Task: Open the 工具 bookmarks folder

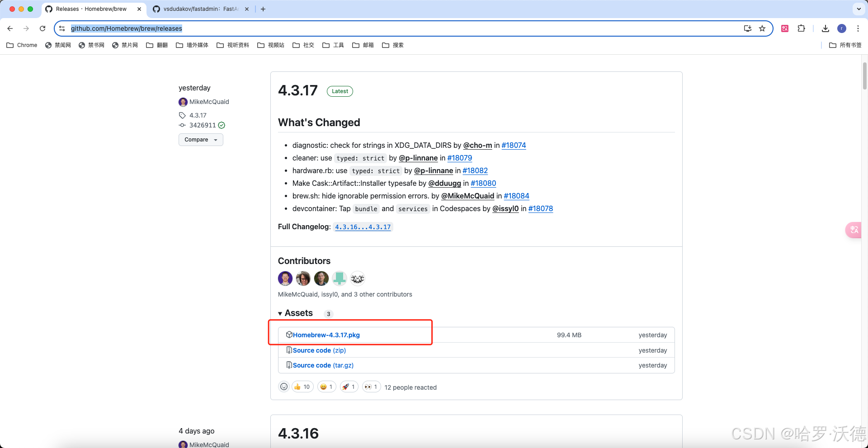Action: (x=333, y=45)
